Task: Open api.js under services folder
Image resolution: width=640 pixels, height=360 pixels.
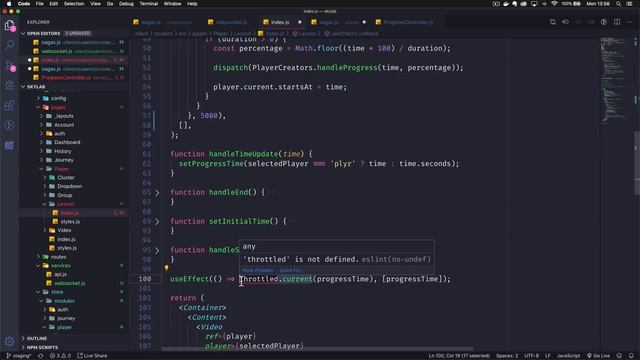Action: 60,274
